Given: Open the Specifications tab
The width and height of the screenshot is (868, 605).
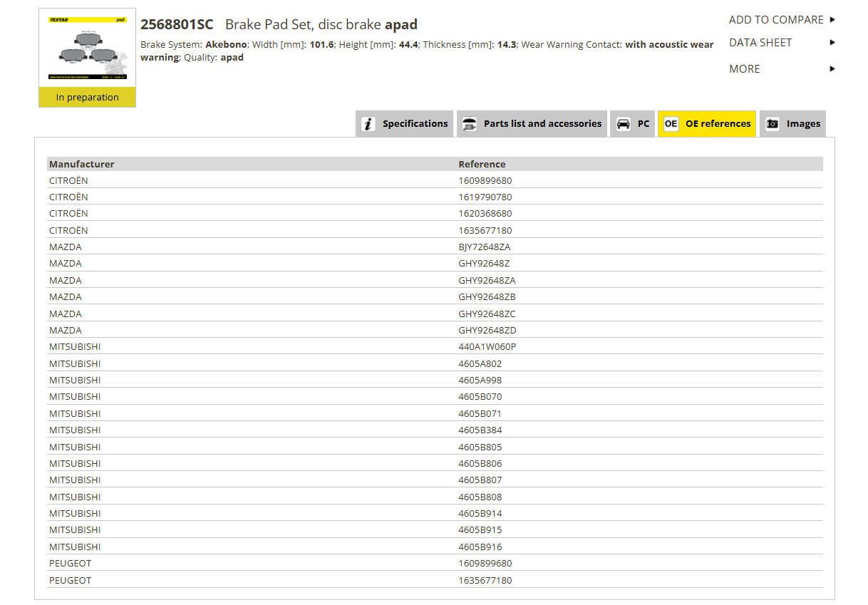Looking at the screenshot, I should (x=405, y=124).
